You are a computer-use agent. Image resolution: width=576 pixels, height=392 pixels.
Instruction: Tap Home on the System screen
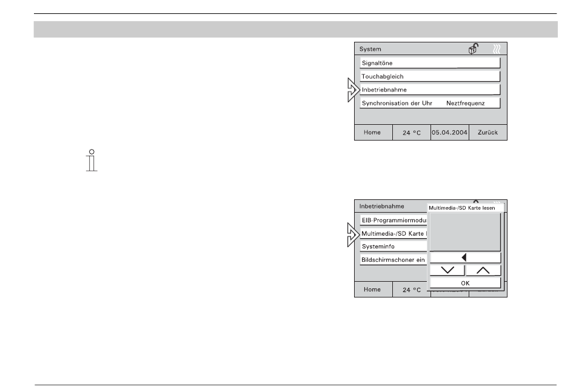[x=373, y=132]
